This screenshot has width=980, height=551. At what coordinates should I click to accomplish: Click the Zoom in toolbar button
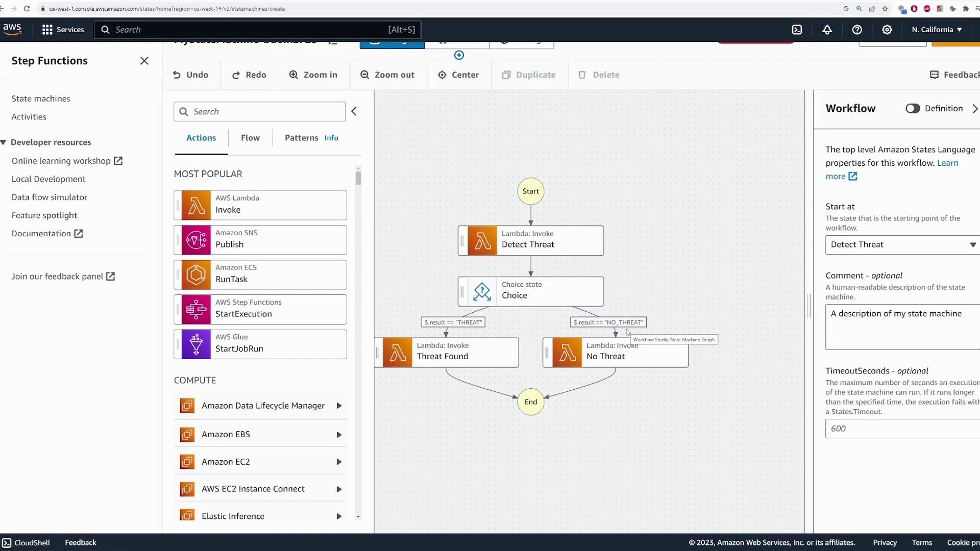point(313,74)
